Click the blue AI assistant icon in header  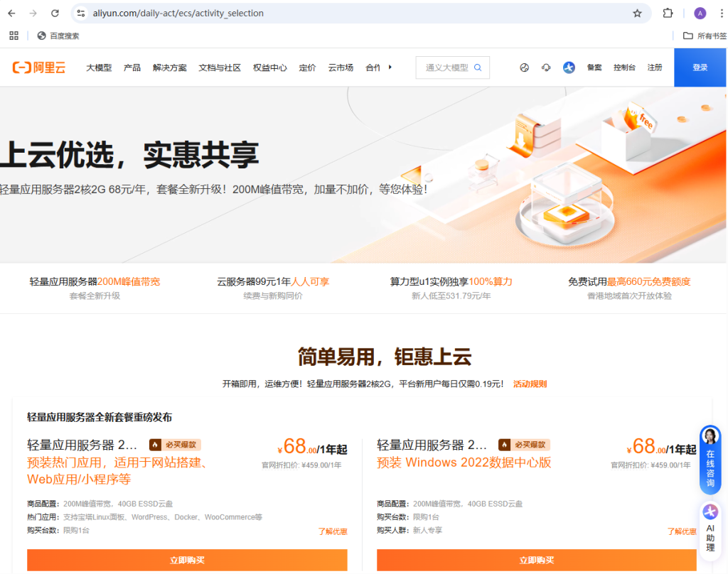click(569, 67)
